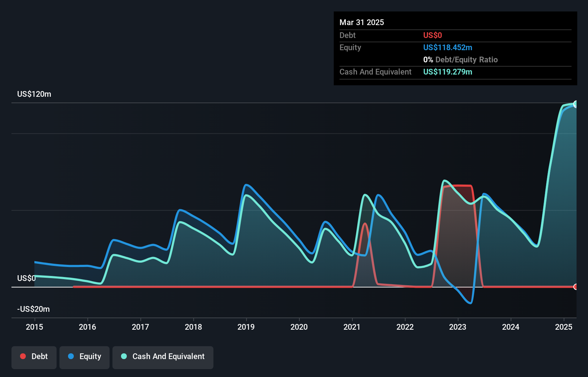The height and width of the screenshot is (377, 588).
Task: Toggle the Equity series legend button
Action: 85,357
